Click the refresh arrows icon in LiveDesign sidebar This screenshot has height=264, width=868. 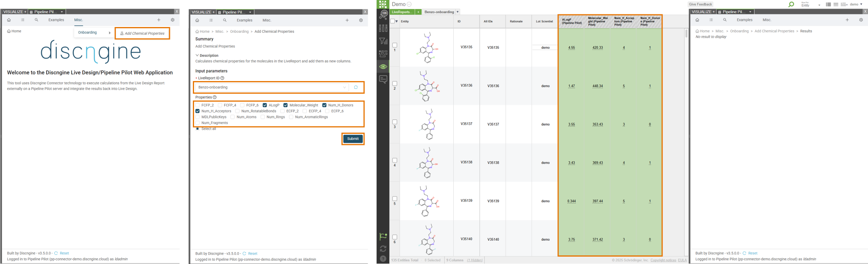pyautogui.click(x=383, y=248)
